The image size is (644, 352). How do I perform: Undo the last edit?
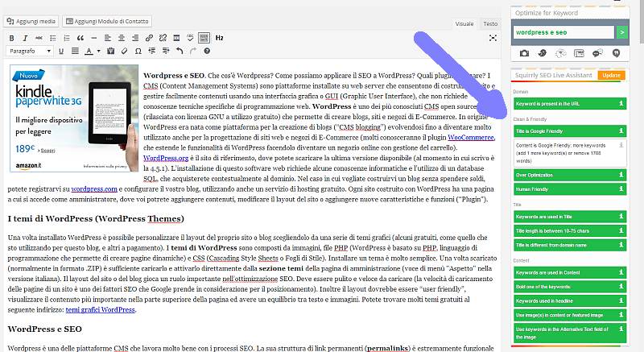180,51
